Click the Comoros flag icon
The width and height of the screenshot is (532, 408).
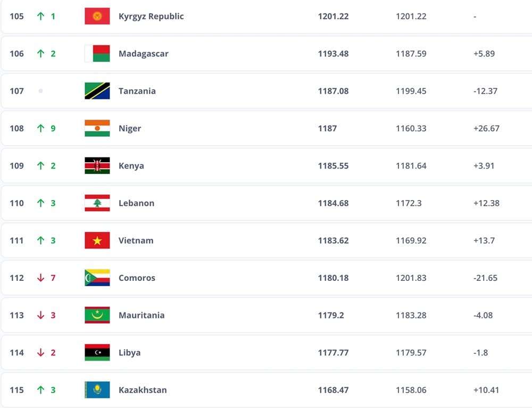(97, 278)
